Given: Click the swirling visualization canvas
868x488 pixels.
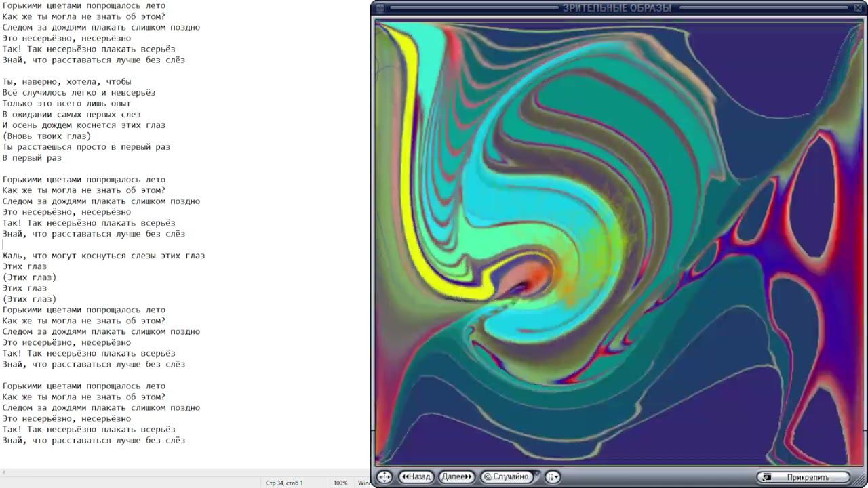Looking at the screenshot, I should [x=619, y=243].
